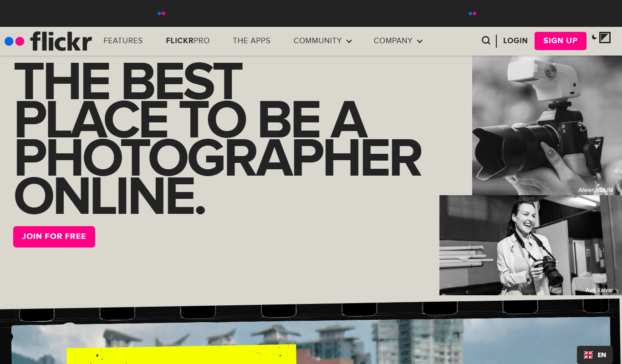The image size is (622, 364).
Task: Click the Flickr dots in top-left dark bar
Action: click(x=161, y=13)
